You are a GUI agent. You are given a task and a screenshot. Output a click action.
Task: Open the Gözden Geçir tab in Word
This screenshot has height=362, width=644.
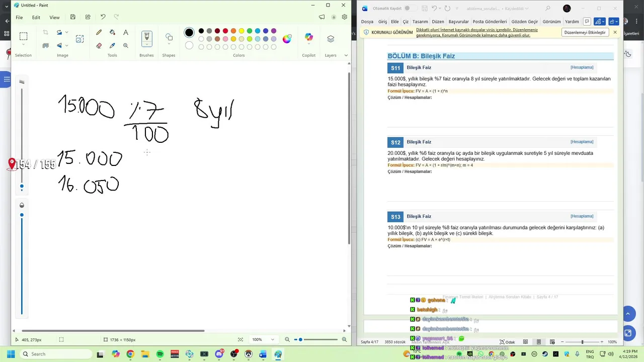[x=525, y=22]
